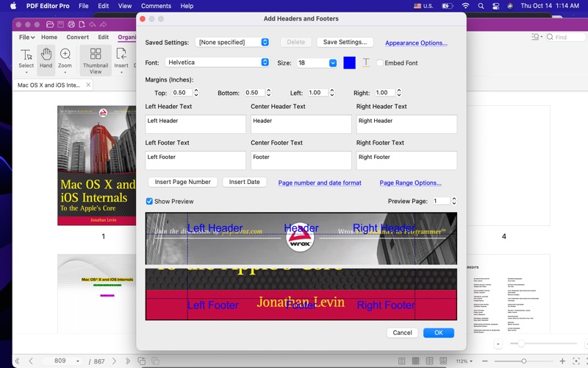
Task: Activate the Hand tool
Action: point(46,60)
